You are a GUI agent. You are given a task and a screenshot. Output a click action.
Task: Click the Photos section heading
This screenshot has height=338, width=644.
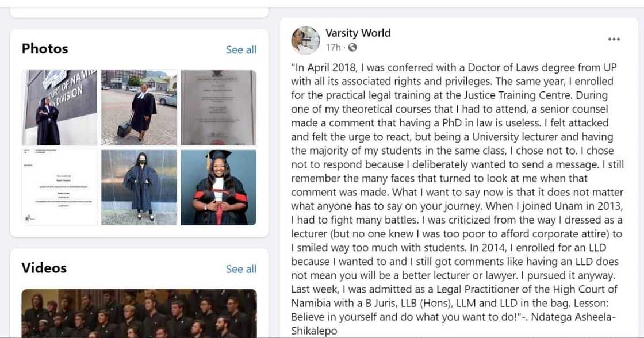tap(45, 49)
